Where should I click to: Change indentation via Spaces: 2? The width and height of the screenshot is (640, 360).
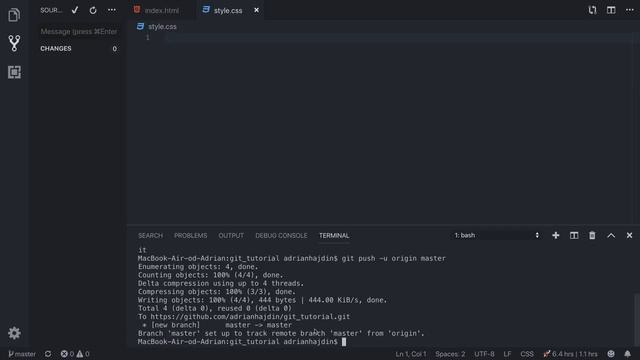tap(450, 354)
